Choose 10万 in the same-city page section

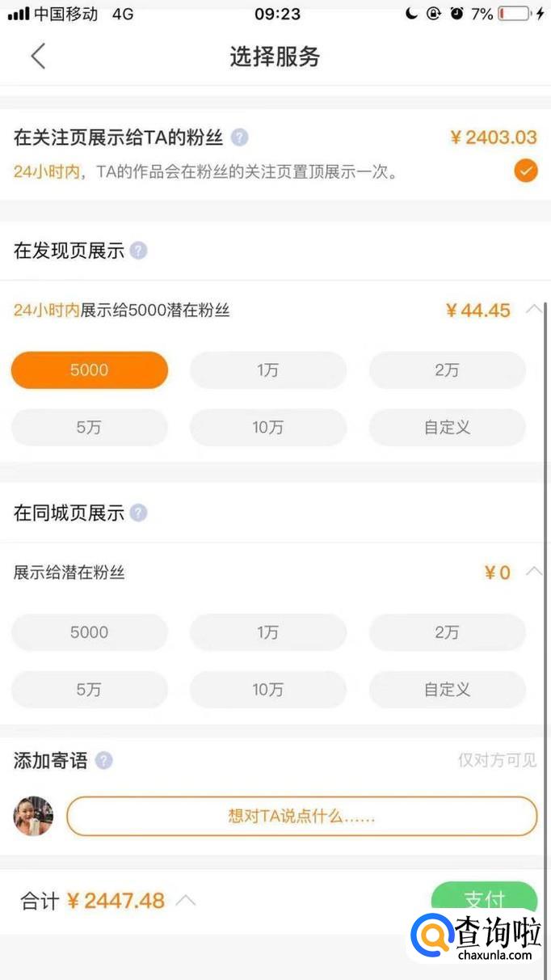[267, 690]
